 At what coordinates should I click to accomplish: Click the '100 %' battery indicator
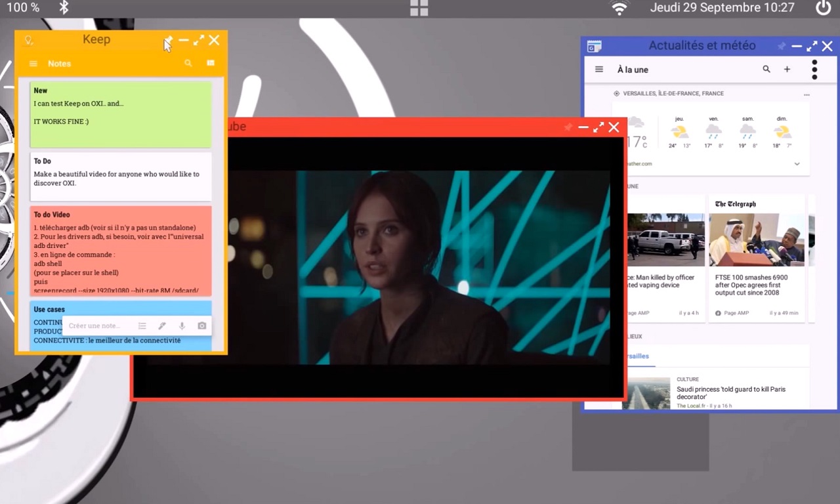[23, 8]
